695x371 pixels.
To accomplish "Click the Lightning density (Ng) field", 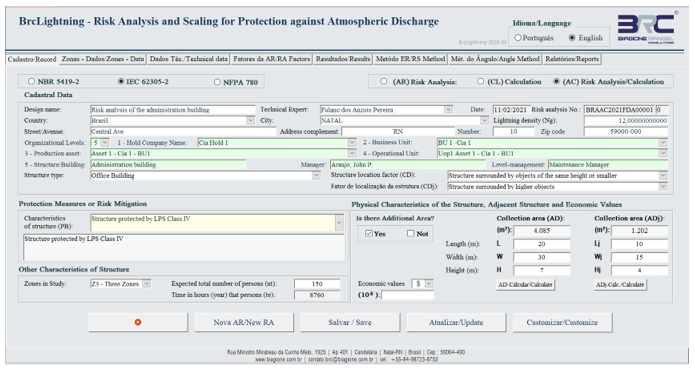I will click(626, 121).
